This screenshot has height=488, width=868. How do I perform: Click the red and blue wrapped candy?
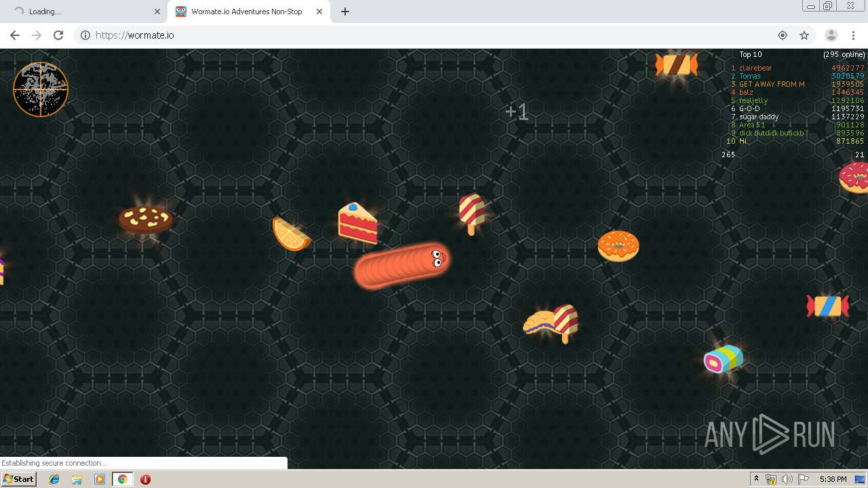[827, 306]
